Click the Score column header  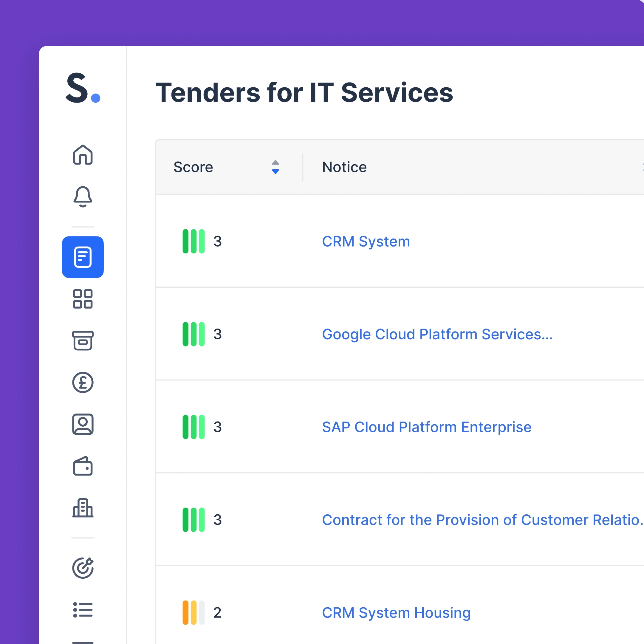193,167
